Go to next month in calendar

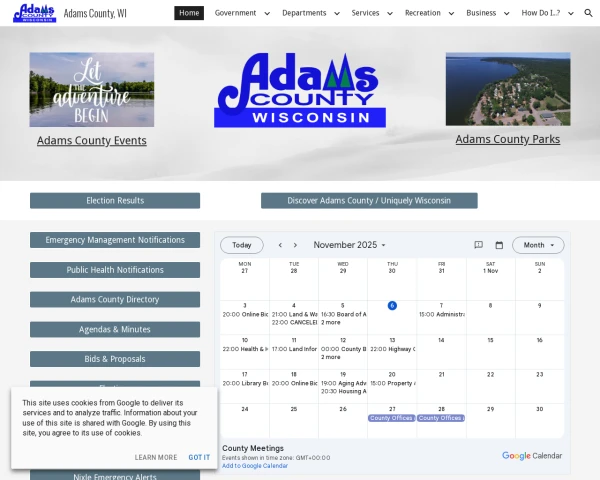point(295,245)
